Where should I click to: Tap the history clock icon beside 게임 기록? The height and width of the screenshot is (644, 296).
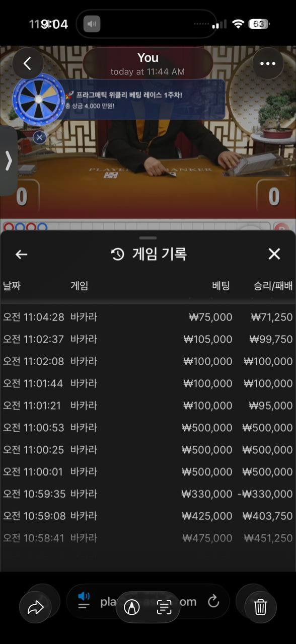point(117,255)
